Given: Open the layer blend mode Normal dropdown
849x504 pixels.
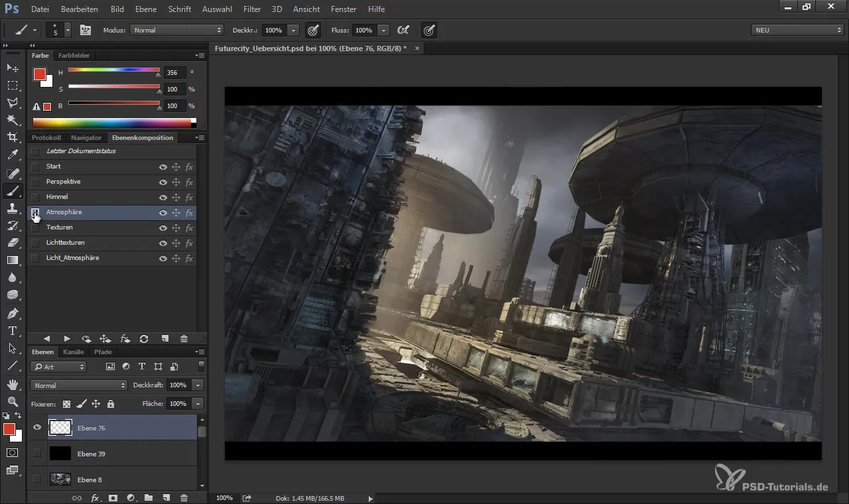Looking at the screenshot, I should 78,385.
